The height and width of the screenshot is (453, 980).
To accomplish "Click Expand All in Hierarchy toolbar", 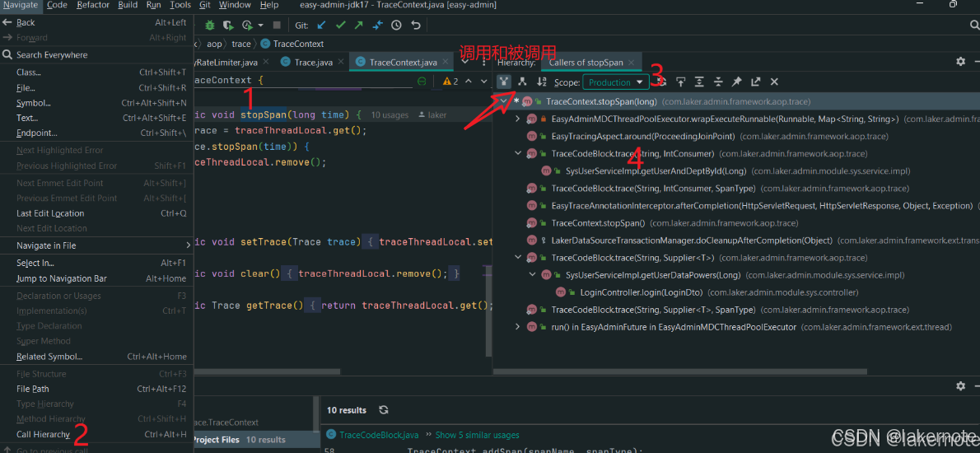I will click(x=699, y=82).
